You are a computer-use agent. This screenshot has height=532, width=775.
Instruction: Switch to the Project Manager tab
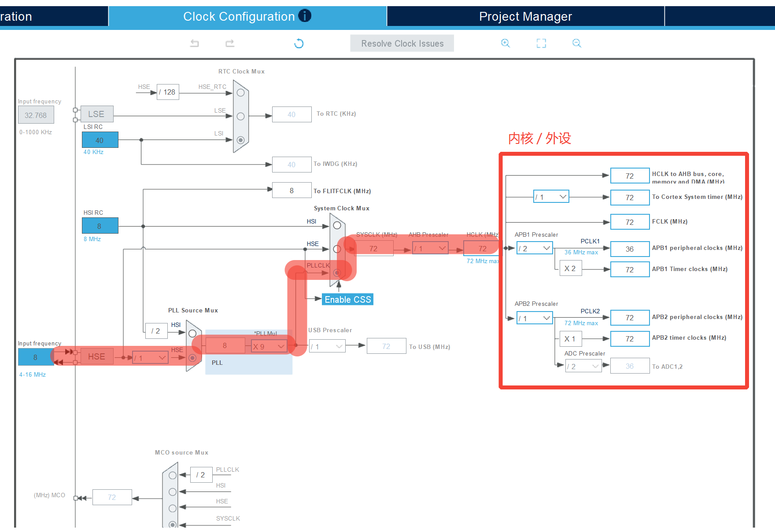click(526, 16)
